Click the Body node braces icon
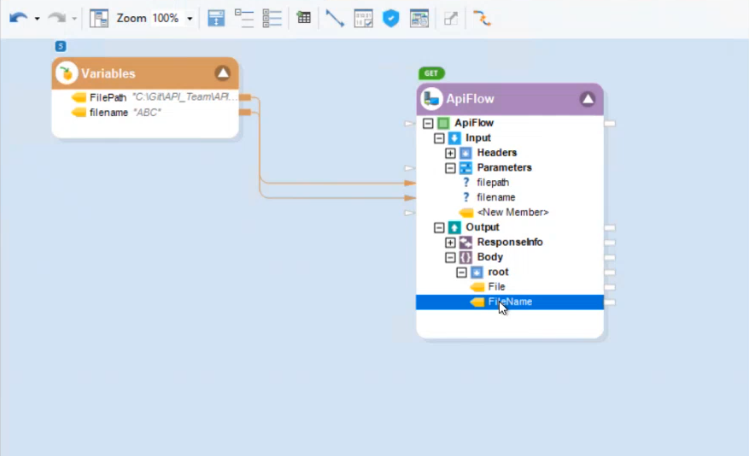 (x=465, y=257)
